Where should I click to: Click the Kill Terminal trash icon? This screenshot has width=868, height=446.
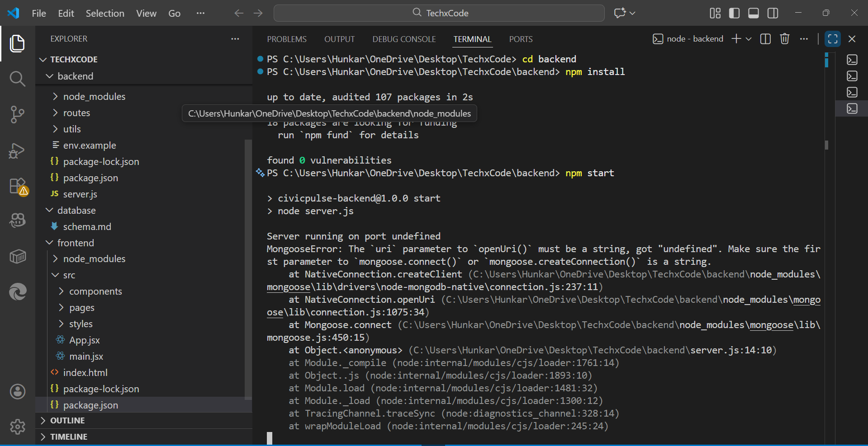click(x=785, y=39)
